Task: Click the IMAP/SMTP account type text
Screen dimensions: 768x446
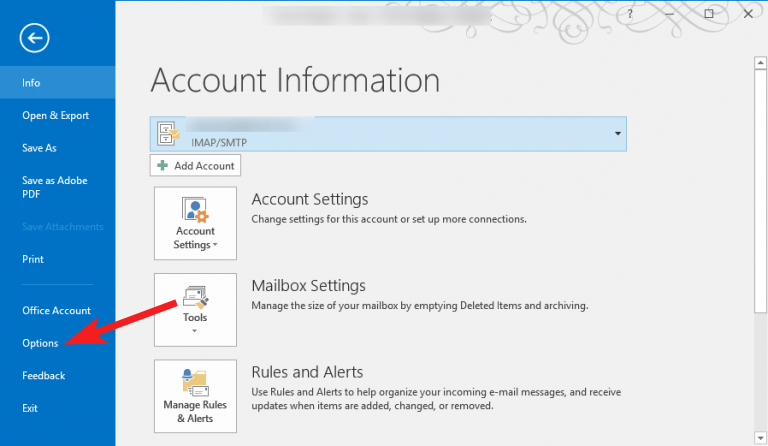Action: click(219, 142)
